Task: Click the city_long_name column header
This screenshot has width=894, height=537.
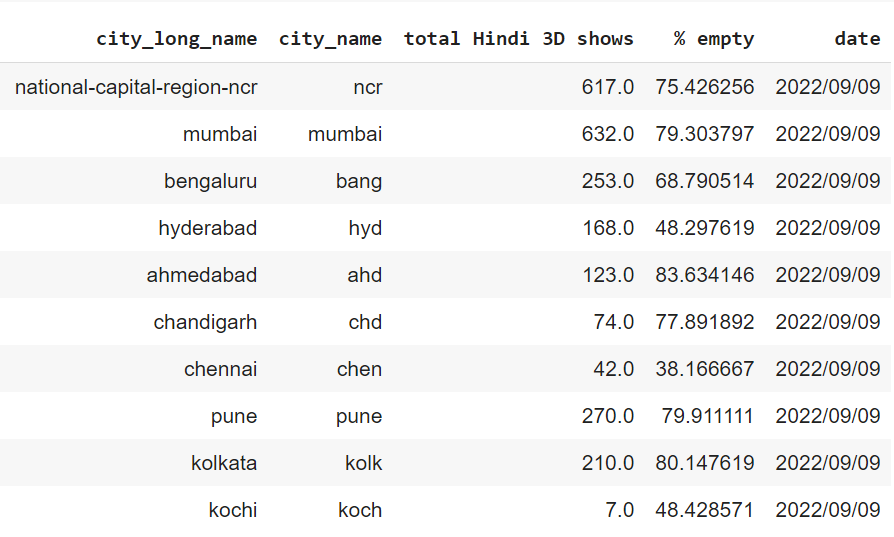Action: (177, 39)
